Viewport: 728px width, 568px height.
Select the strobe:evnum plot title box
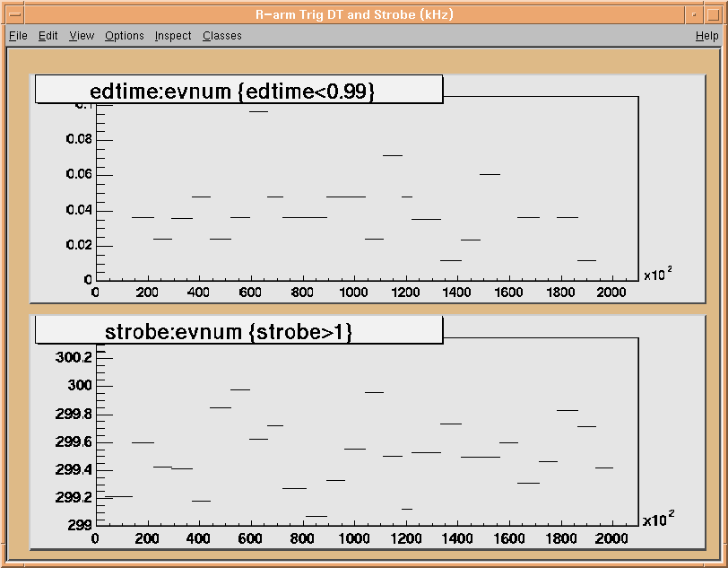tap(238, 330)
